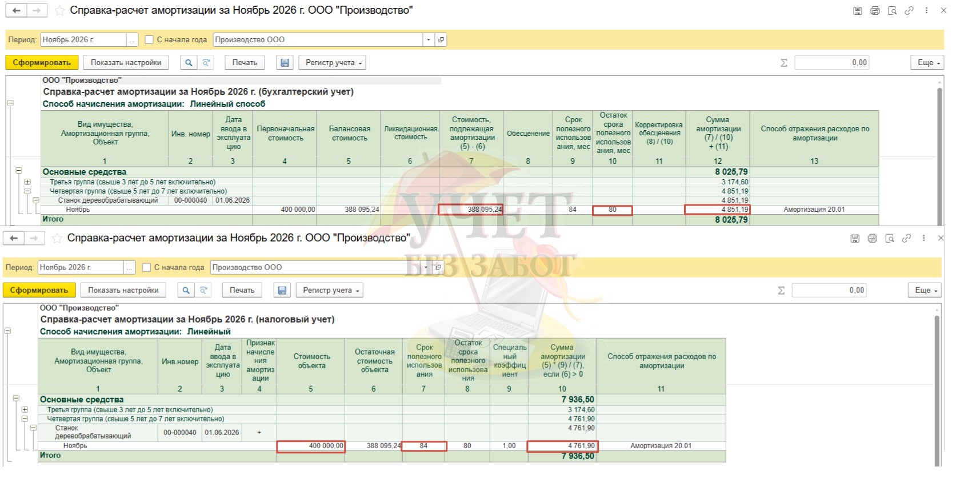Star the lower report as favorite

coord(57,238)
